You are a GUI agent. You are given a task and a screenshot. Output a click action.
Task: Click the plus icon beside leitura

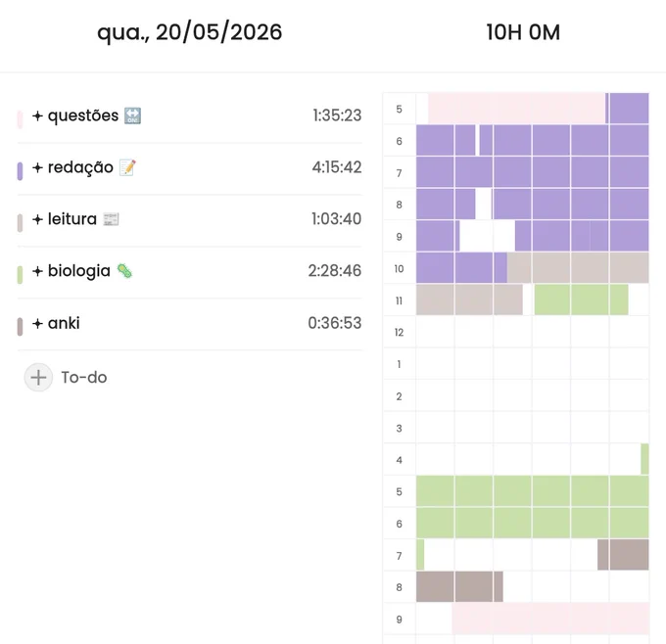38,219
